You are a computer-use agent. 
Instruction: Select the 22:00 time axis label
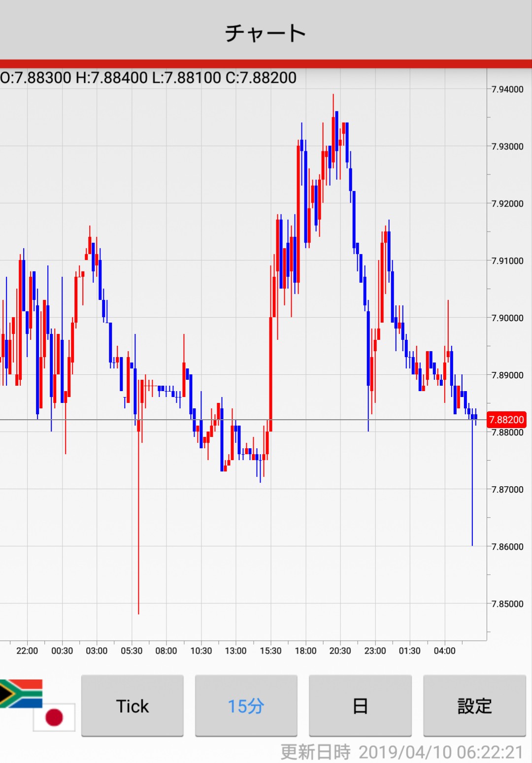click(x=27, y=651)
